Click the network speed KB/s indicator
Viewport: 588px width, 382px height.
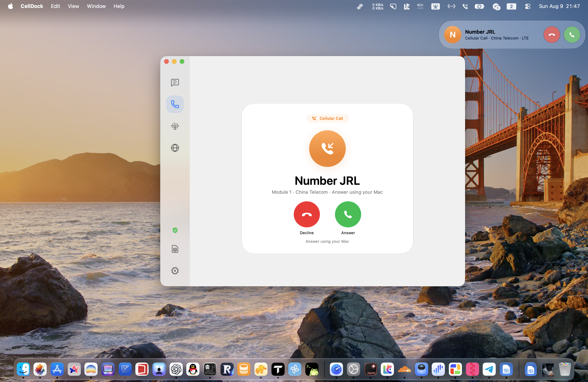click(378, 6)
